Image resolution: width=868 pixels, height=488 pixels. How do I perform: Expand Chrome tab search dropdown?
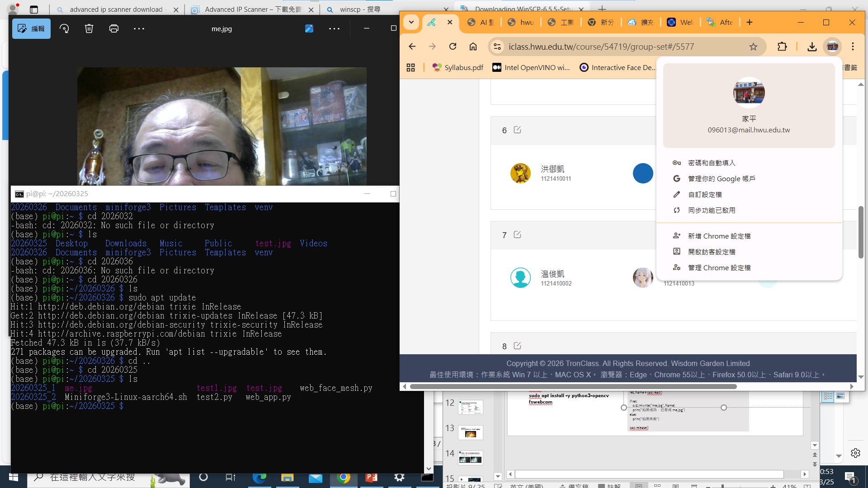pyautogui.click(x=411, y=22)
